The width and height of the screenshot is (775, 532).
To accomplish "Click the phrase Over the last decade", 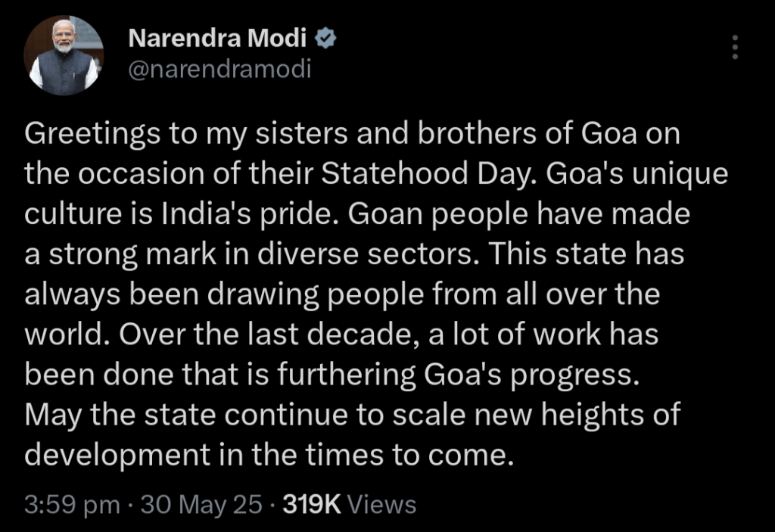I will point(266,334).
